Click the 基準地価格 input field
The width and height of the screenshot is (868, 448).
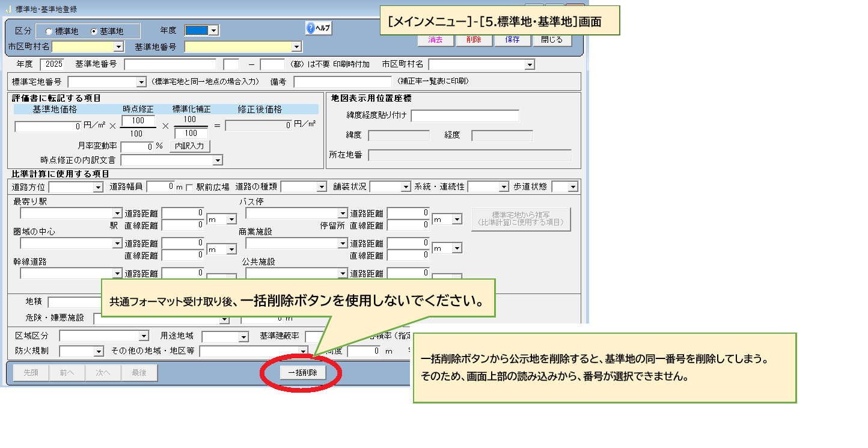tap(48, 126)
